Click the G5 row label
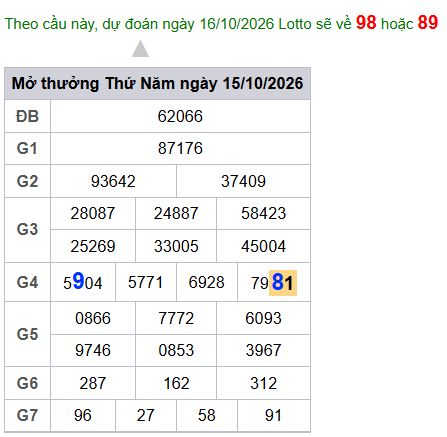The image size is (447, 437). pyautogui.click(x=27, y=334)
